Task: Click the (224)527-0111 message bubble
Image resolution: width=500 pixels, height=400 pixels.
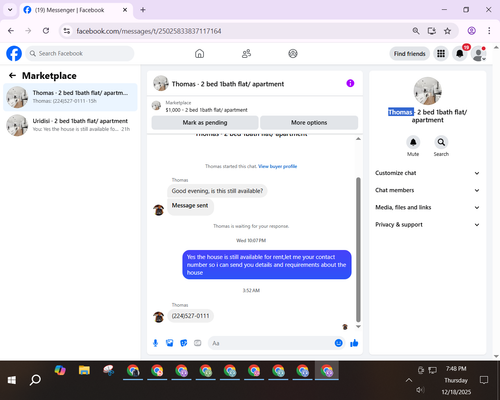Action: tap(190, 316)
